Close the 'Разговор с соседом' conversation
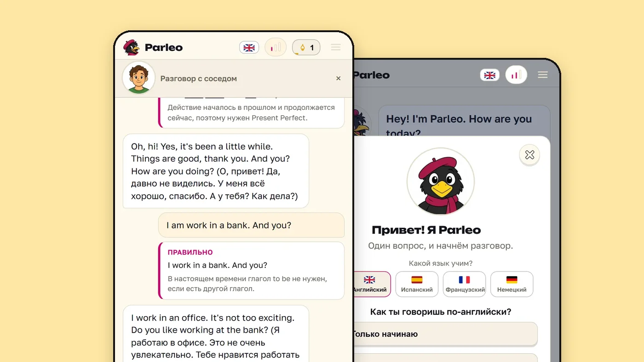Screen dimensions: 644x362 339,79
